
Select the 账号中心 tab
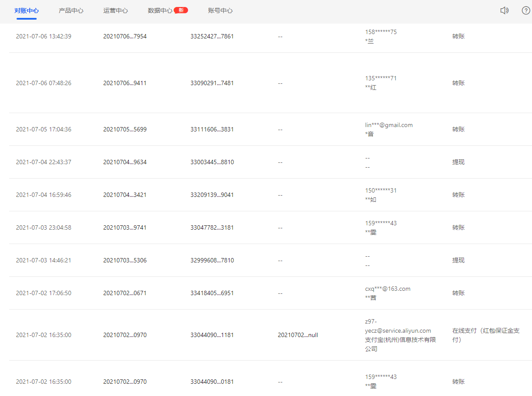[x=220, y=10]
